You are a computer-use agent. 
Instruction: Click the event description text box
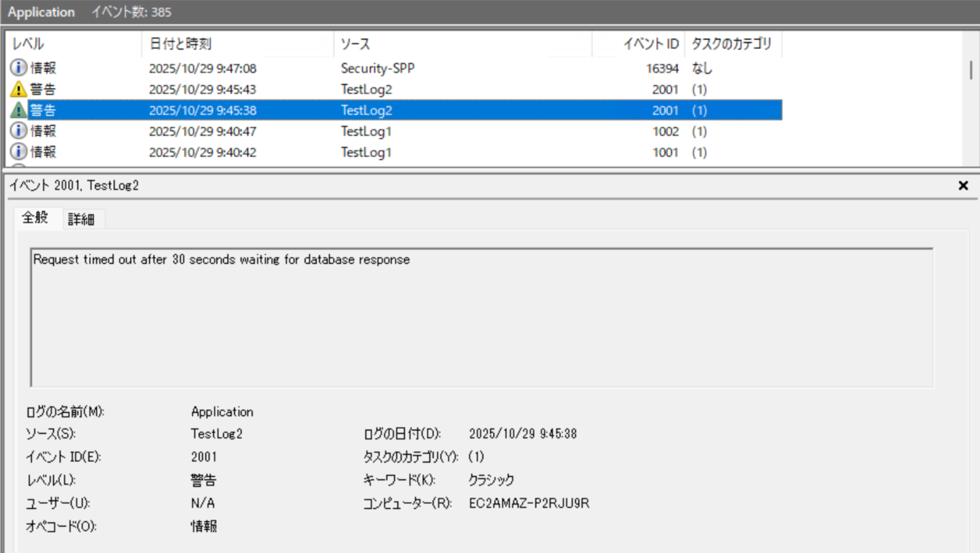pyautogui.click(x=482, y=317)
